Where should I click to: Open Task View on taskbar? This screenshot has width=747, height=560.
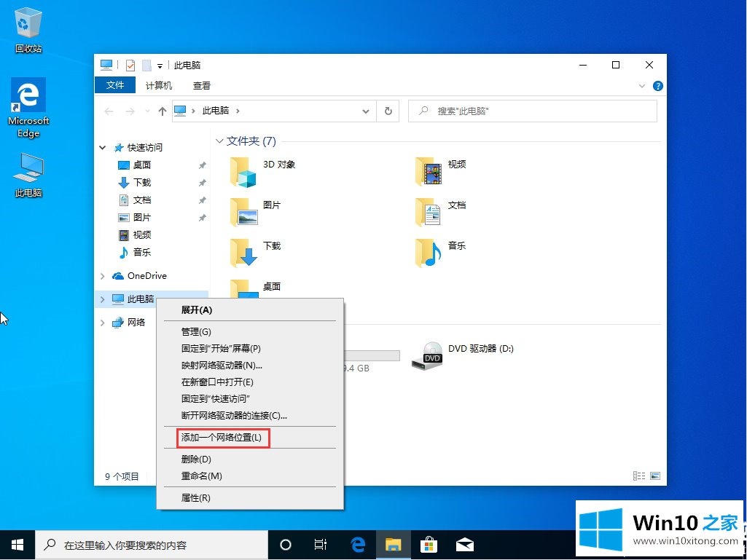(321, 545)
